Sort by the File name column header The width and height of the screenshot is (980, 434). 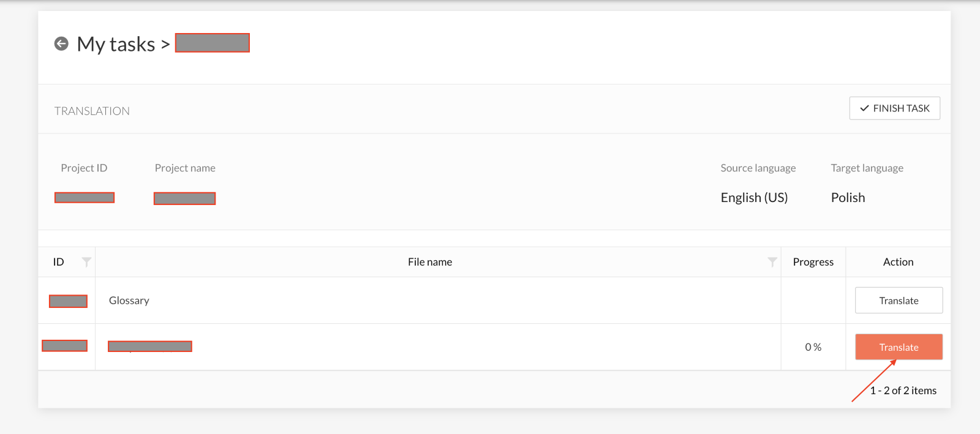(x=430, y=262)
